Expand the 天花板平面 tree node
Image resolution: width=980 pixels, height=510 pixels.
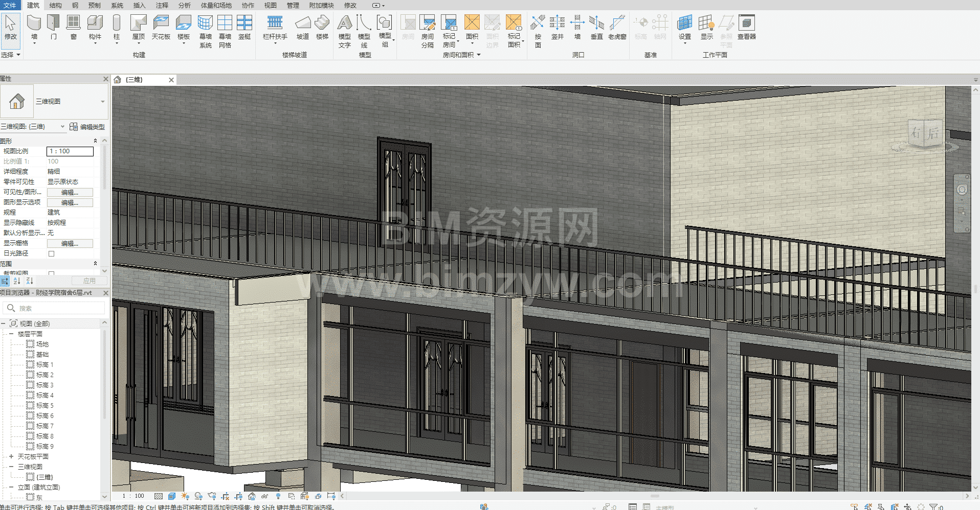tap(11, 456)
